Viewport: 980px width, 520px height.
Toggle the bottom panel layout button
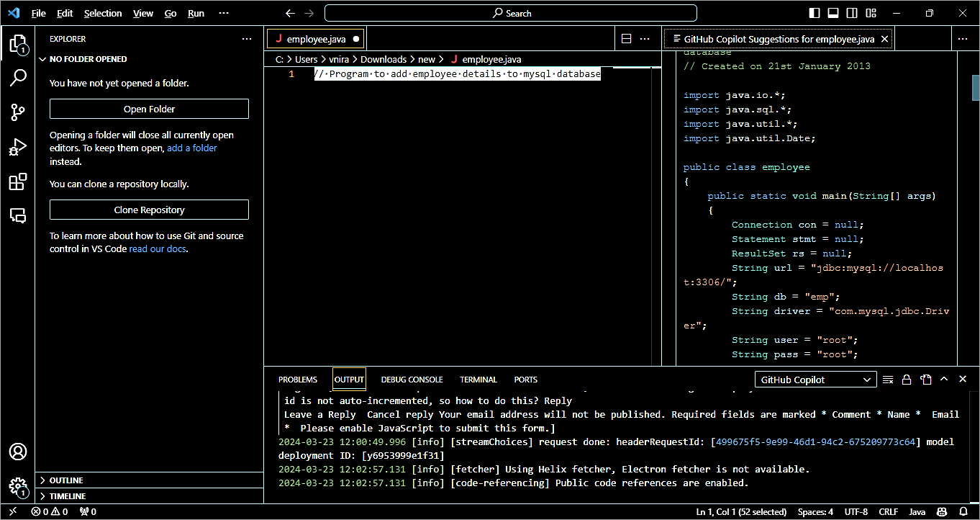[833, 13]
